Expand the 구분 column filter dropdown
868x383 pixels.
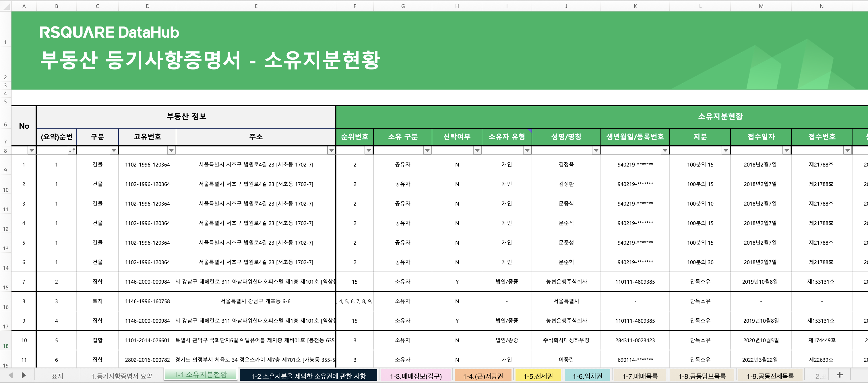(x=114, y=150)
